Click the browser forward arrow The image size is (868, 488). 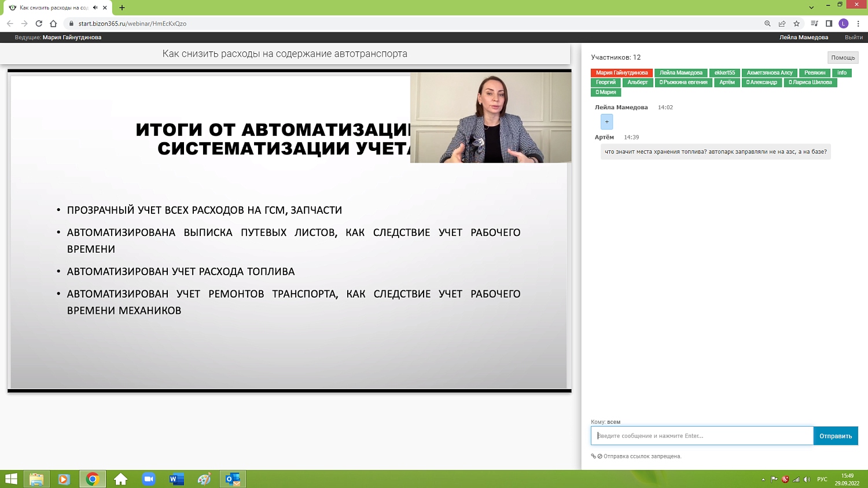(x=24, y=24)
